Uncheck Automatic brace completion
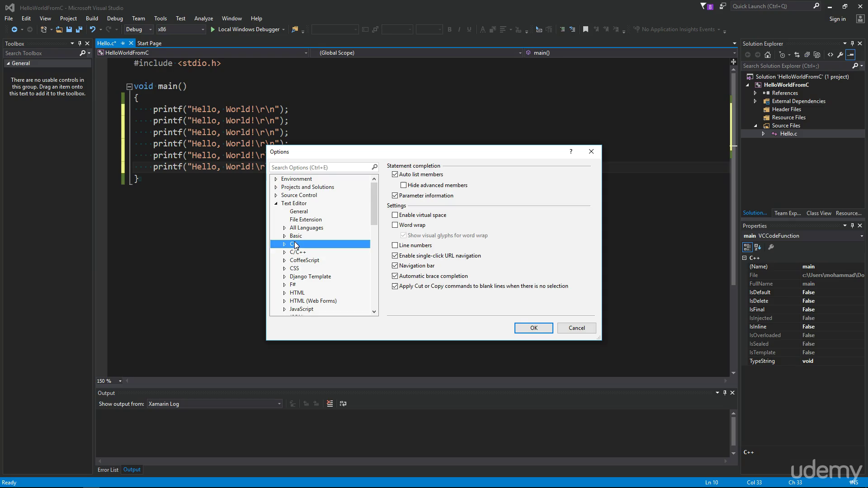The width and height of the screenshot is (868, 488). click(x=395, y=276)
